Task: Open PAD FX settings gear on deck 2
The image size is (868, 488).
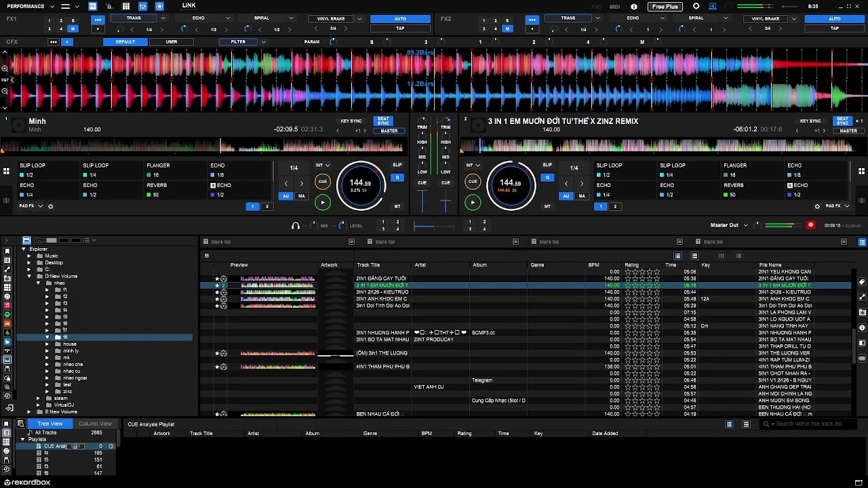Action: pos(817,206)
